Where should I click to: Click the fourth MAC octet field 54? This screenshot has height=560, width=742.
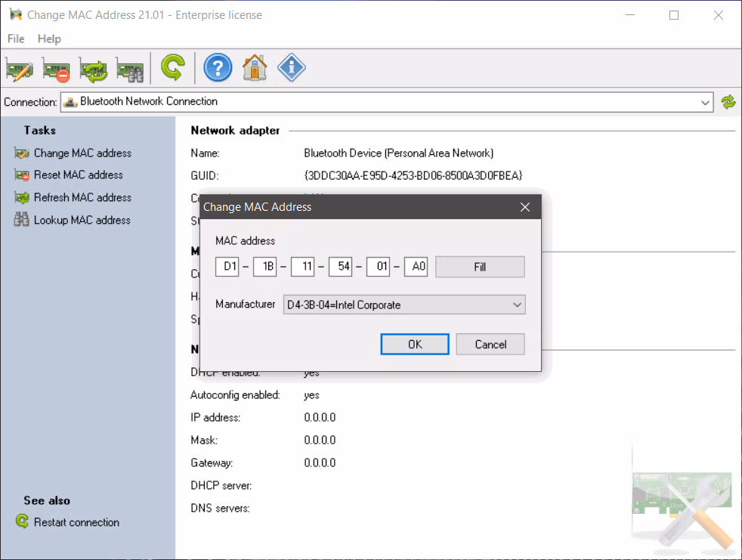(341, 267)
